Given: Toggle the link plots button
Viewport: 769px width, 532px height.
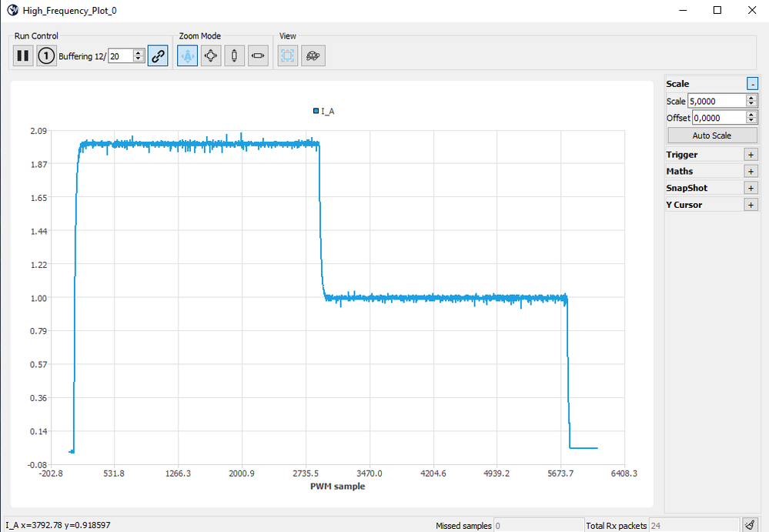Looking at the screenshot, I should click(x=158, y=55).
